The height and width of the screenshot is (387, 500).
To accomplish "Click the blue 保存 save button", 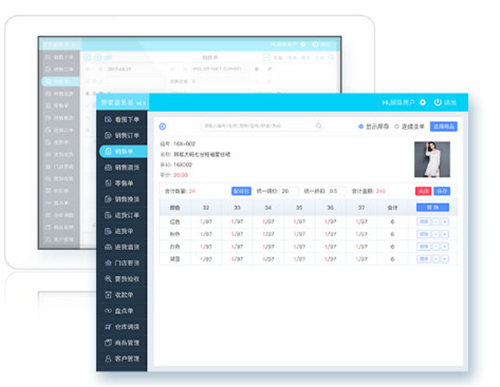I will (442, 191).
